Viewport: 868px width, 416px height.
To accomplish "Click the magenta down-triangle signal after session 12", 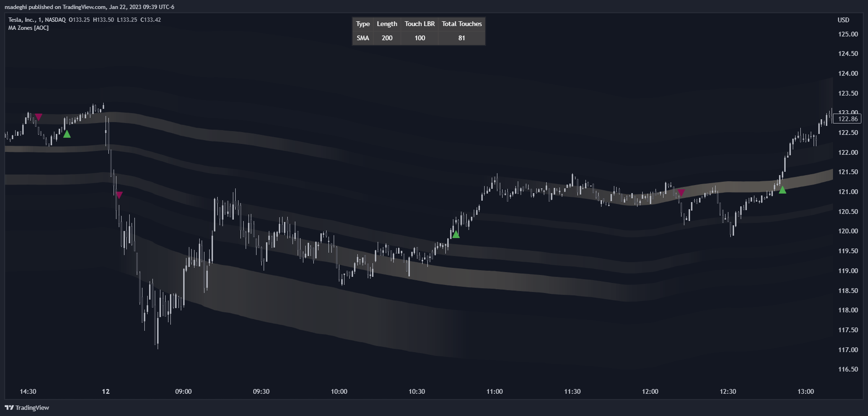I will point(119,195).
